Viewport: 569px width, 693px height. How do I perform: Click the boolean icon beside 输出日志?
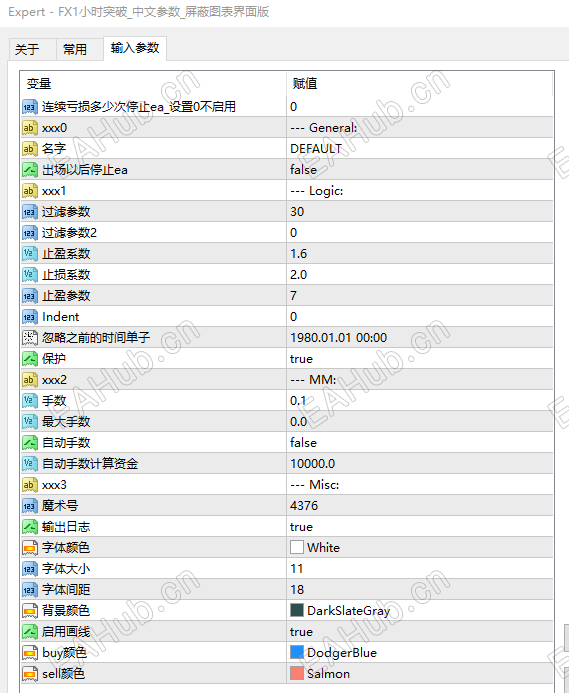[30, 527]
